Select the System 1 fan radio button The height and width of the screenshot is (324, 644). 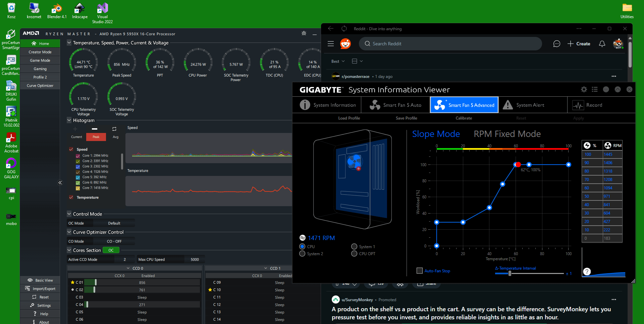[x=354, y=246]
